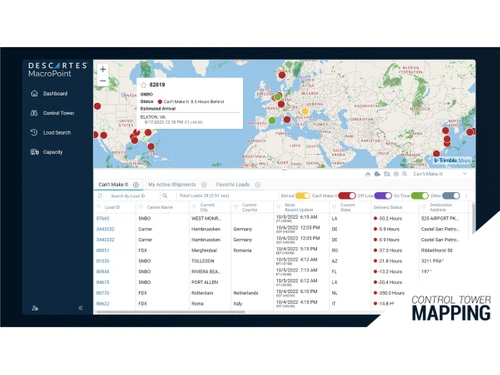Open Load Search in the sidebar
This screenshot has height=375, width=500.
point(51,132)
